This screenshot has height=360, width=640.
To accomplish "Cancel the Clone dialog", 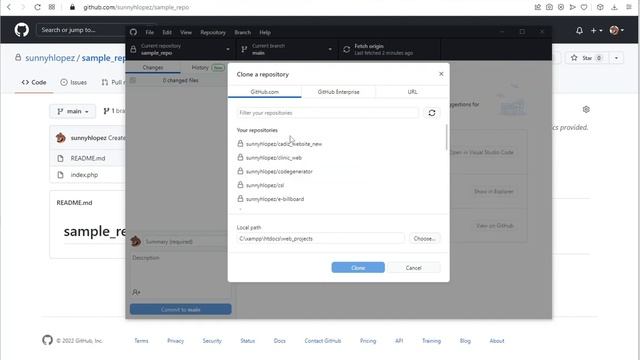I will pyautogui.click(x=413, y=268).
